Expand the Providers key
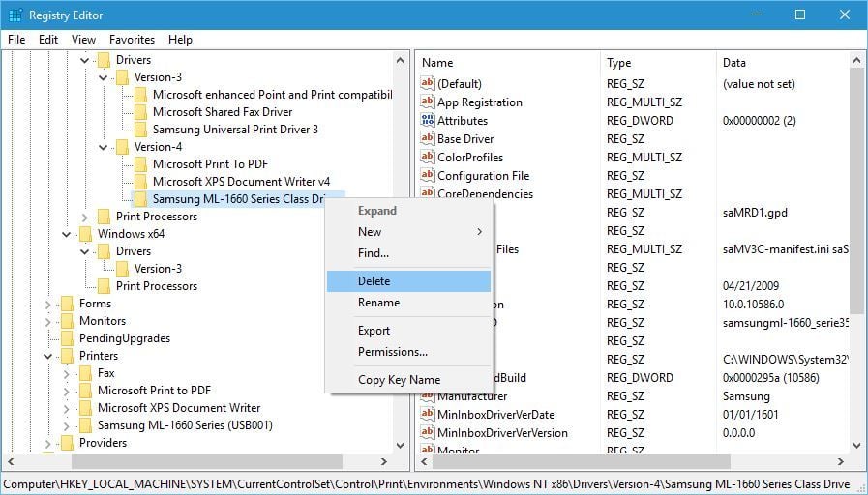868x495 pixels. point(48,443)
